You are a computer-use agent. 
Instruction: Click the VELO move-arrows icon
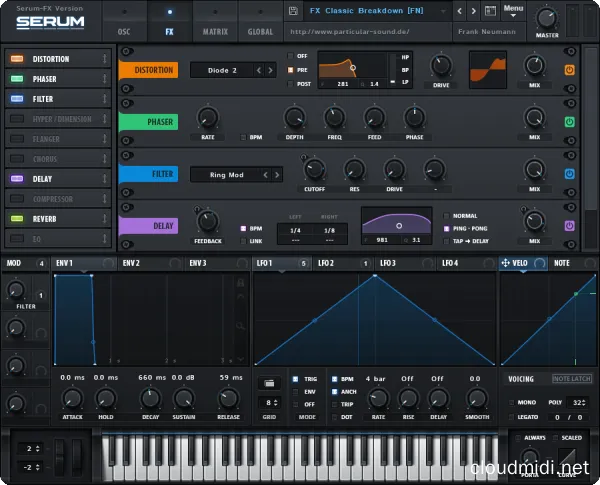pos(505,263)
